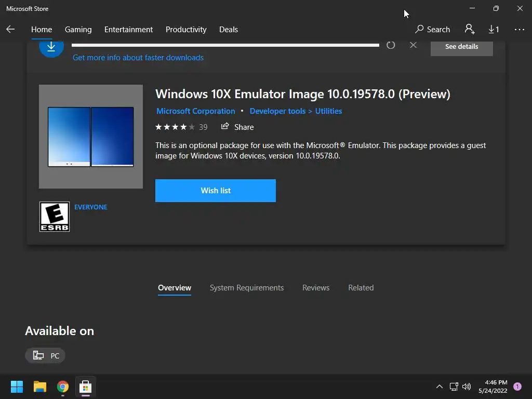
Task: Click the Windows 10X Emulator Image title
Action: (303, 94)
